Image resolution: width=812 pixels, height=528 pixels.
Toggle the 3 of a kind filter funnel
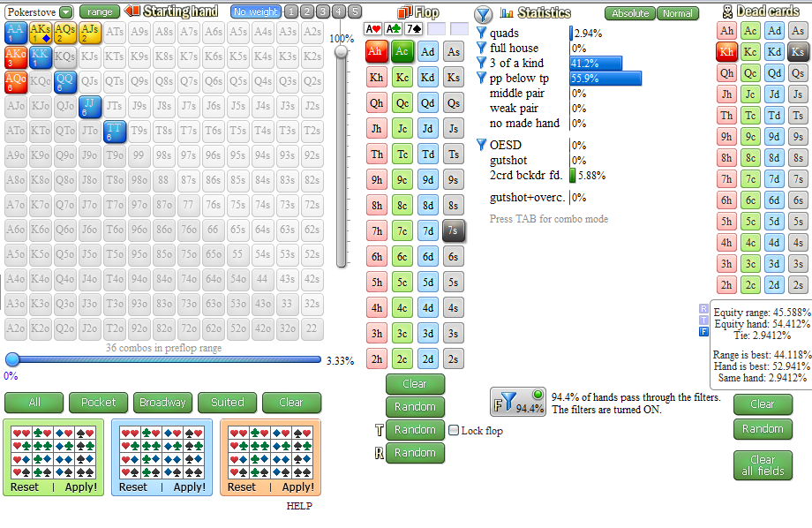point(482,63)
